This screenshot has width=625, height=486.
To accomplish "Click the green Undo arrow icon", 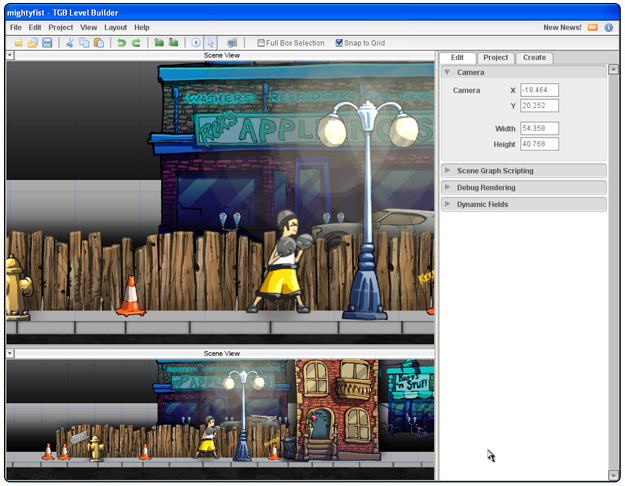I will point(122,43).
